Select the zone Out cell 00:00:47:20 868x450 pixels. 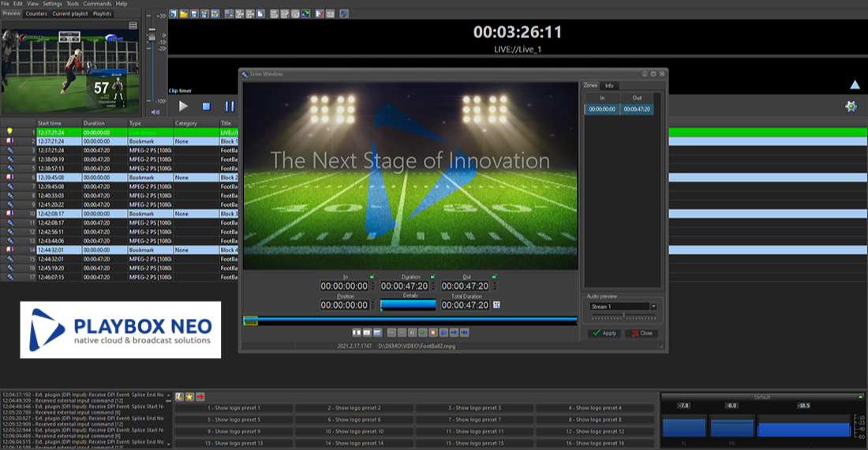pyautogui.click(x=637, y=109)
